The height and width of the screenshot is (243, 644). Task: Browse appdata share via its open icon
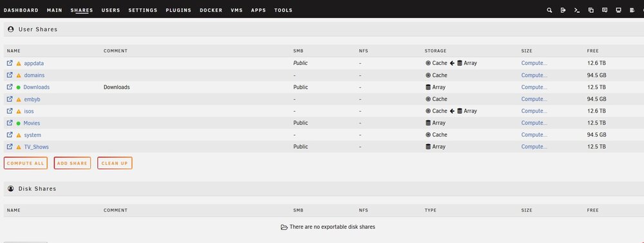coord(10,63)
